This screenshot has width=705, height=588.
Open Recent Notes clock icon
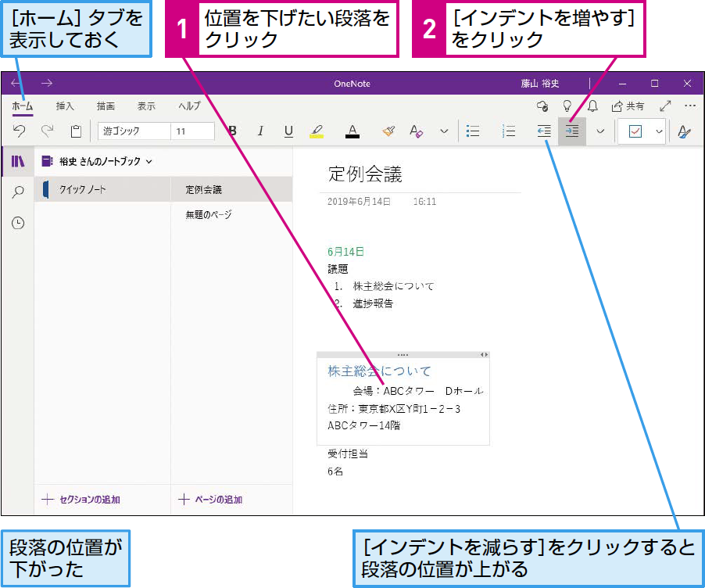click(18, 223)
